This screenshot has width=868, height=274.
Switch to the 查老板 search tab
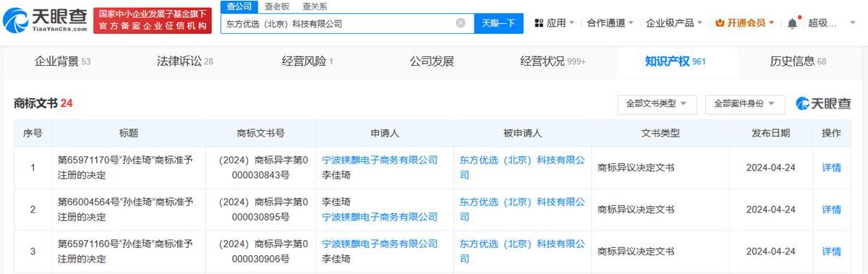277,6
